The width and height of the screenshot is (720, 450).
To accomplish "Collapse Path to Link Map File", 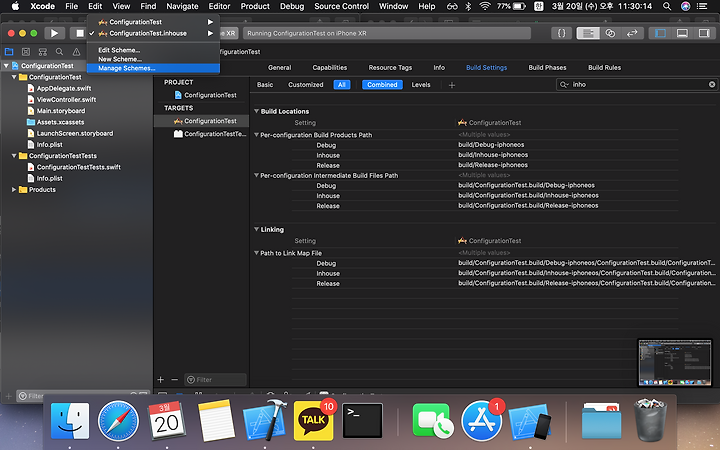I will (256, 253).
